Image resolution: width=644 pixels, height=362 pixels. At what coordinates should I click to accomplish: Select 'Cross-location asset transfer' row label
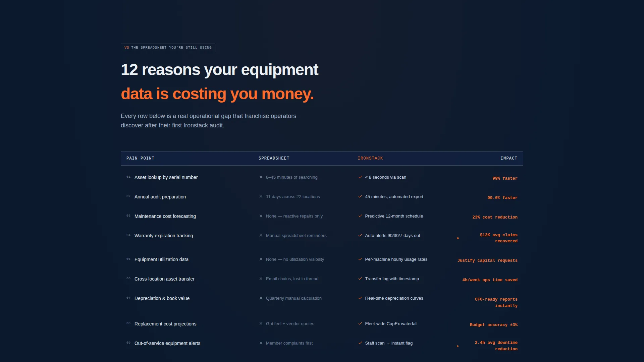(x=164, y=279)
